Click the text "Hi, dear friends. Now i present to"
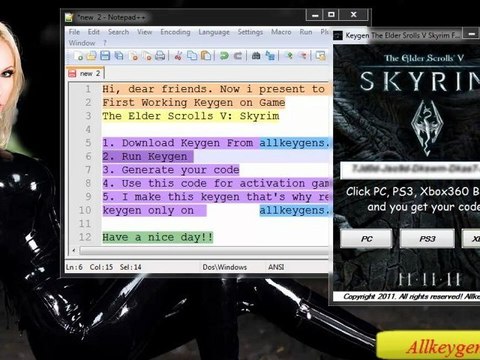This screenshot has height=360, width=480. pyautogui.click(x=213, y=89)
